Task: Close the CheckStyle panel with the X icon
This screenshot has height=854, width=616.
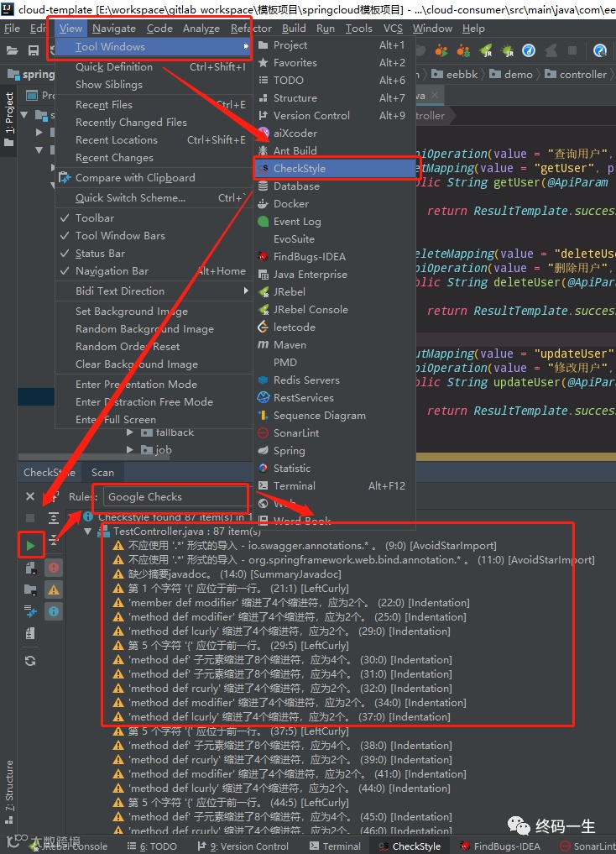Action: [x=30, y=496]
